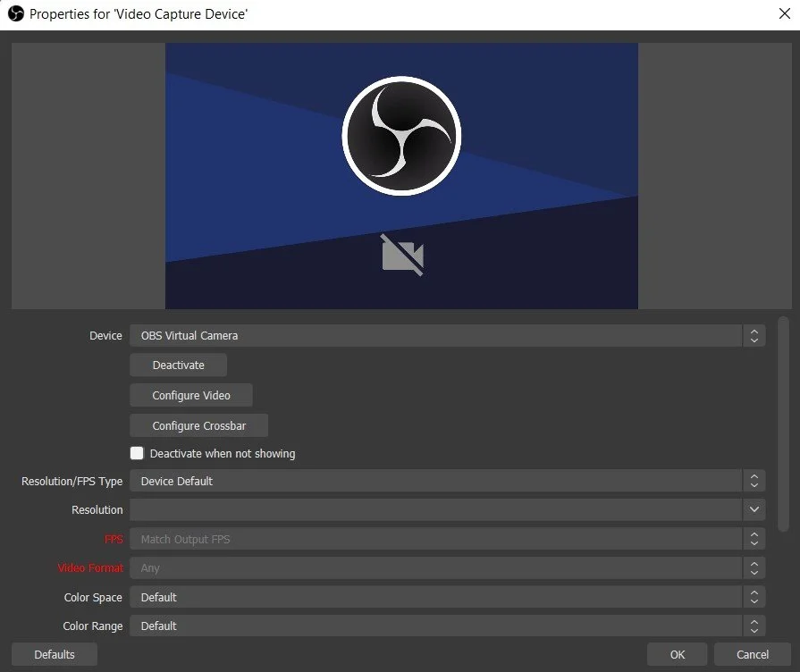The width and height of the screenshot is (800, 672).
Task: Click the Configure Crossbar button
Action: [199, 425]
